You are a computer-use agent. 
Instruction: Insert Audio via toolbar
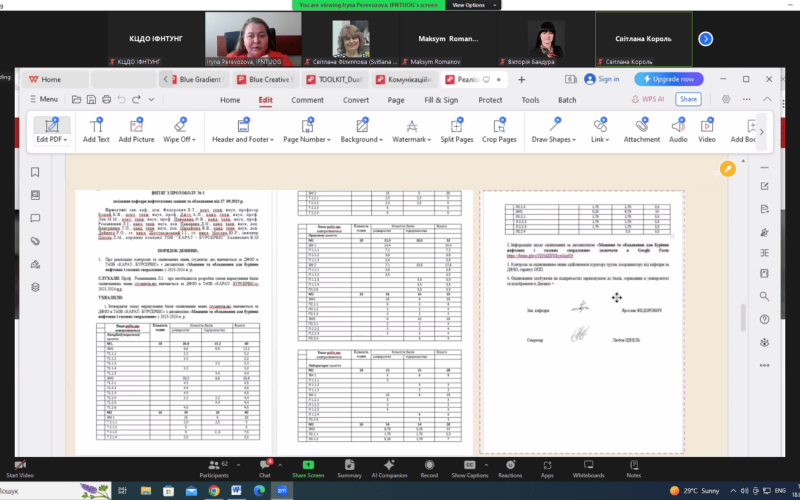coord(678,131)
